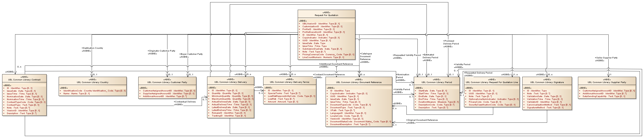The height and width of the screenshot is (138, 644).
Task: Select the UBL Common Library::Supplier Party header
Action: (607, 82)
